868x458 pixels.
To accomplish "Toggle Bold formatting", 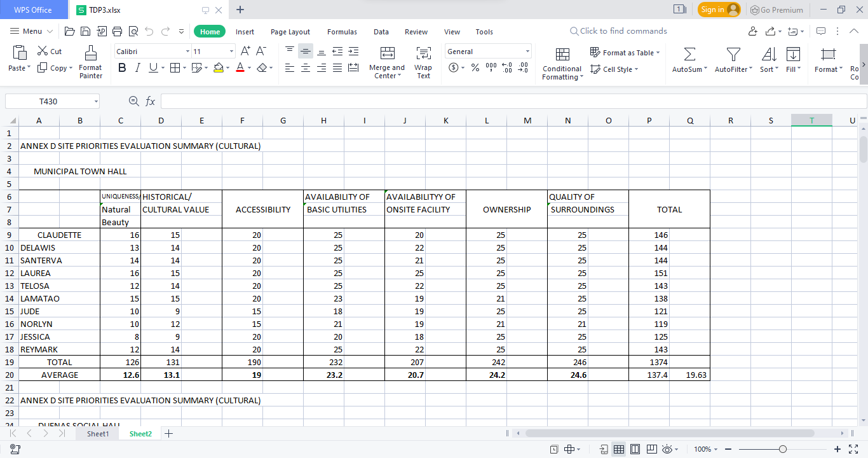I will 122,68.
